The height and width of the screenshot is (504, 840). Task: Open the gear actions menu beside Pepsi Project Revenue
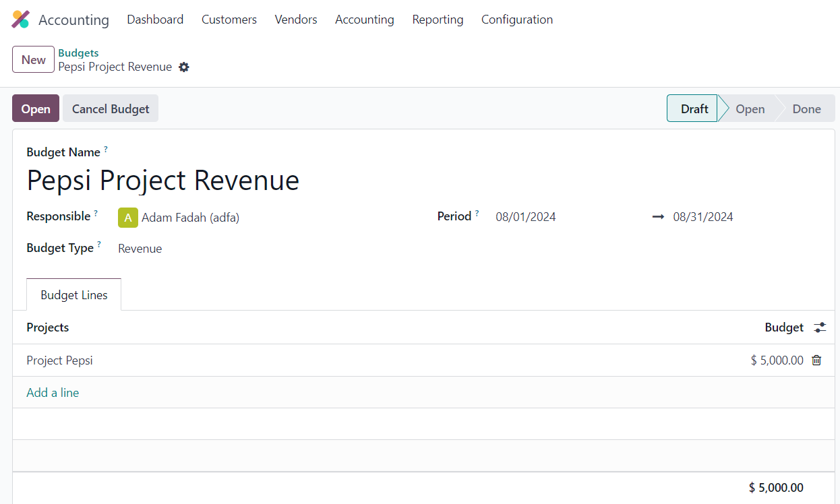[184, 67]
